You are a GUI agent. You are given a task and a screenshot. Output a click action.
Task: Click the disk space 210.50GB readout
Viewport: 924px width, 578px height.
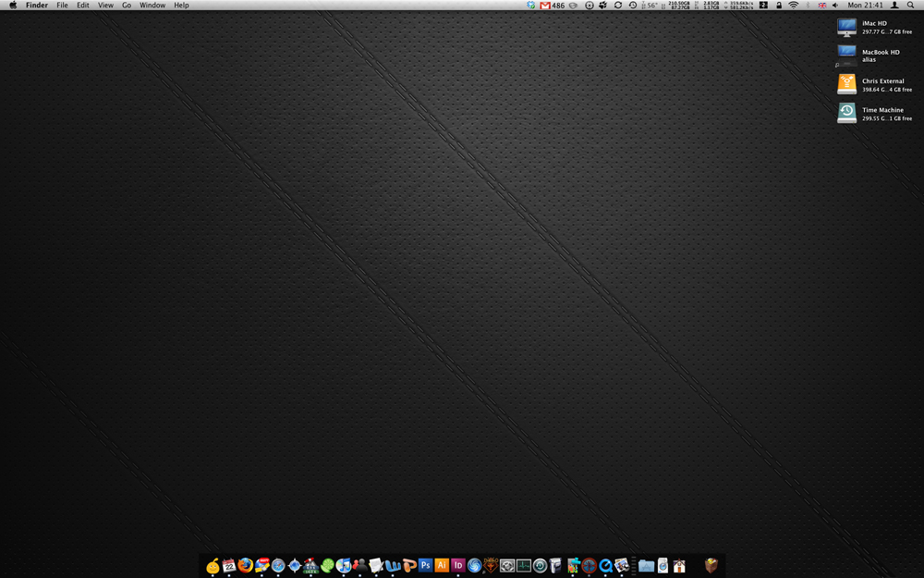pos(677,5)
